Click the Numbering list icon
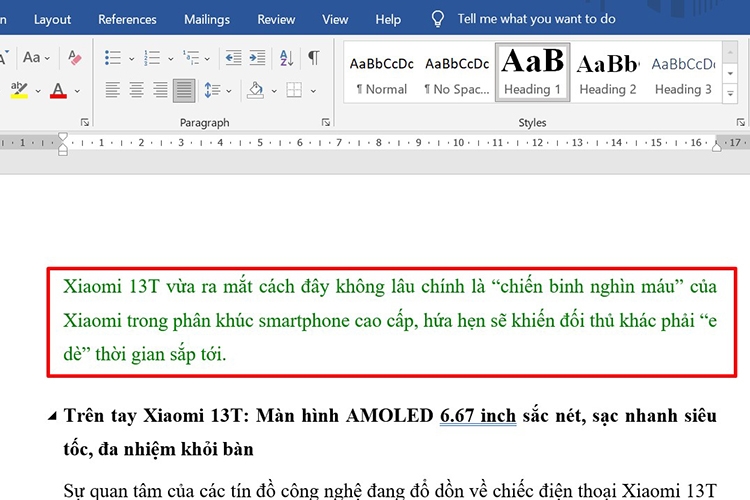 [x=152, y=58]
